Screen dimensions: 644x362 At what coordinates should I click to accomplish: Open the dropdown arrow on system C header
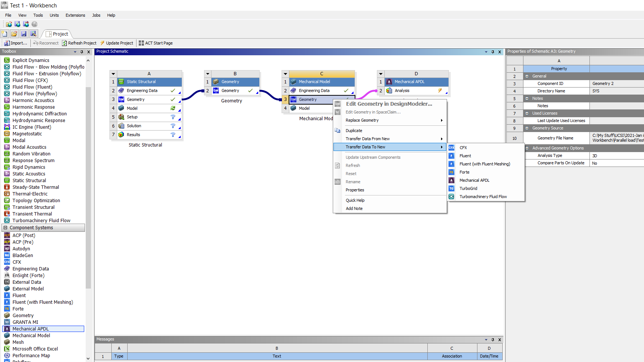[x=285, y=74]
